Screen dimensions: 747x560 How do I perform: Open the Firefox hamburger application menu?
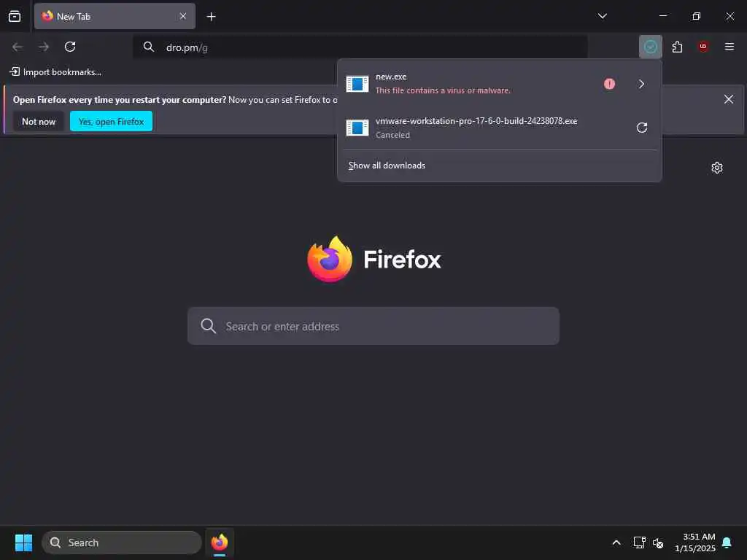pos(729,47)
